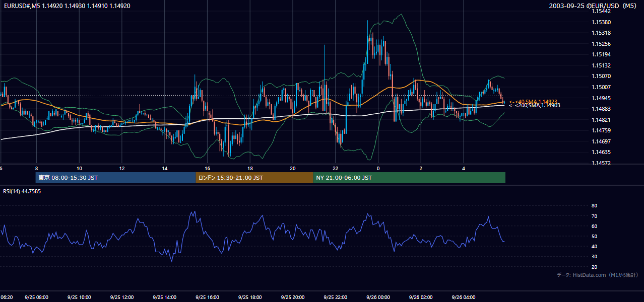644x302 pixels.
Task: Click the データ: HistData.com credit text
Action: pos(597,275)
